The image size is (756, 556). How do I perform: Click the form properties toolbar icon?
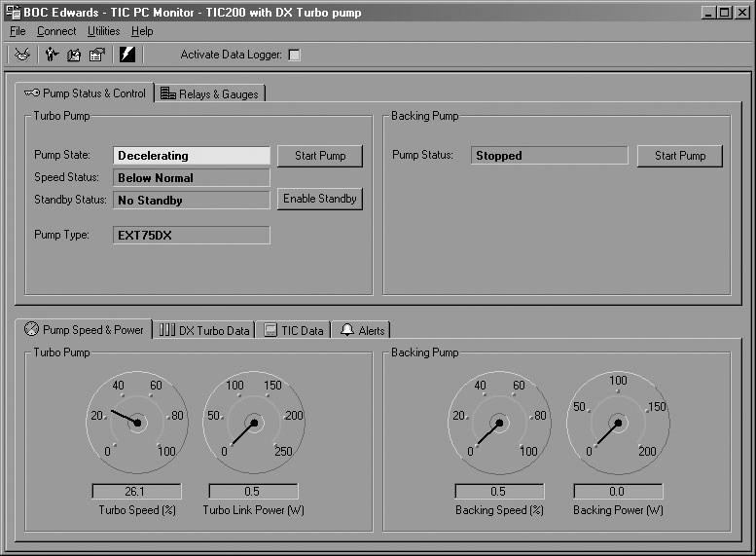coord(97,55)
